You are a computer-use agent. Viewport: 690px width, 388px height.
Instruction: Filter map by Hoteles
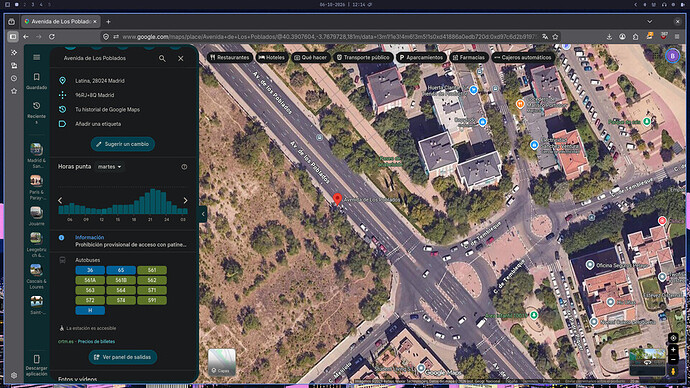coord(272,58)
